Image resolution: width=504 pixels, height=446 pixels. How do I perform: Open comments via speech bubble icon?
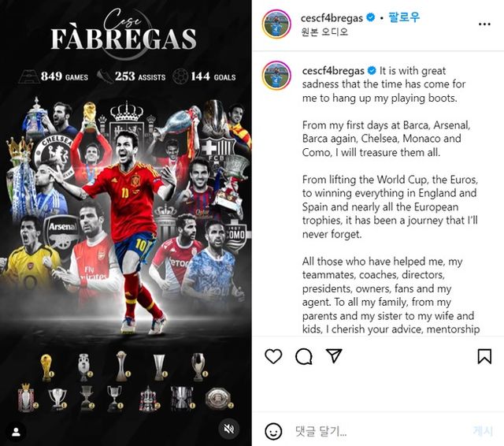303,356
